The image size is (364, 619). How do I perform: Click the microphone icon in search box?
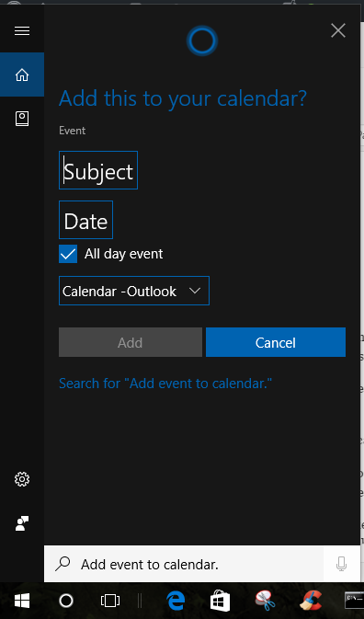point(342,564)
